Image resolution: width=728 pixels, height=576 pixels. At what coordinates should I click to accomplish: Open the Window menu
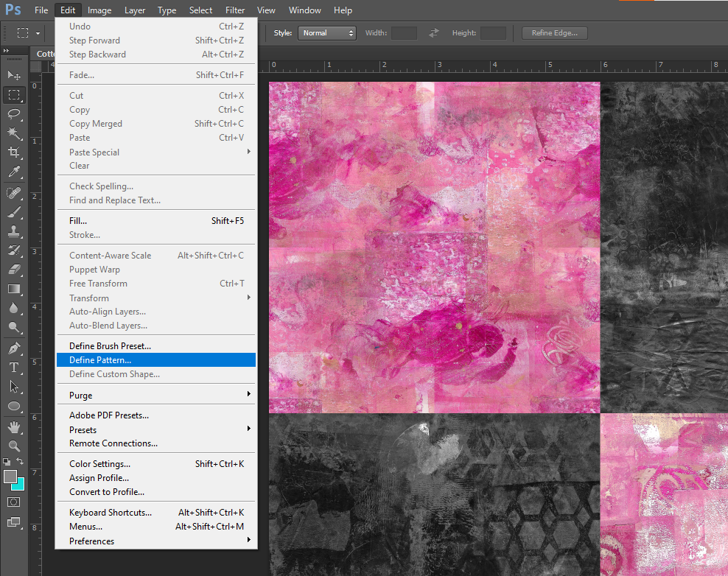point(304,10)
